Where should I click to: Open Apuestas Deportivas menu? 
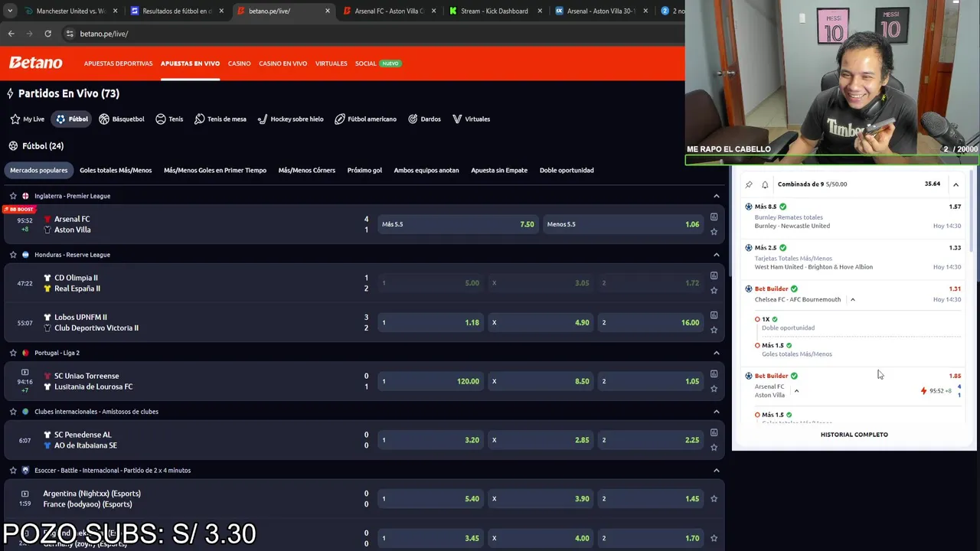pyautogui.click(x=118, y=64)
